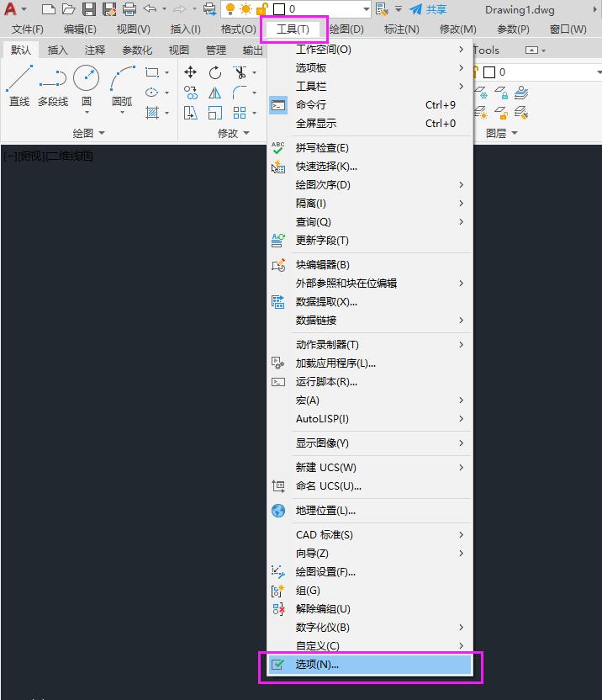This screenshot has height=700, width=602.
Task: Open the AutoCAD application menu logo
Action: [x=10, y=9]
